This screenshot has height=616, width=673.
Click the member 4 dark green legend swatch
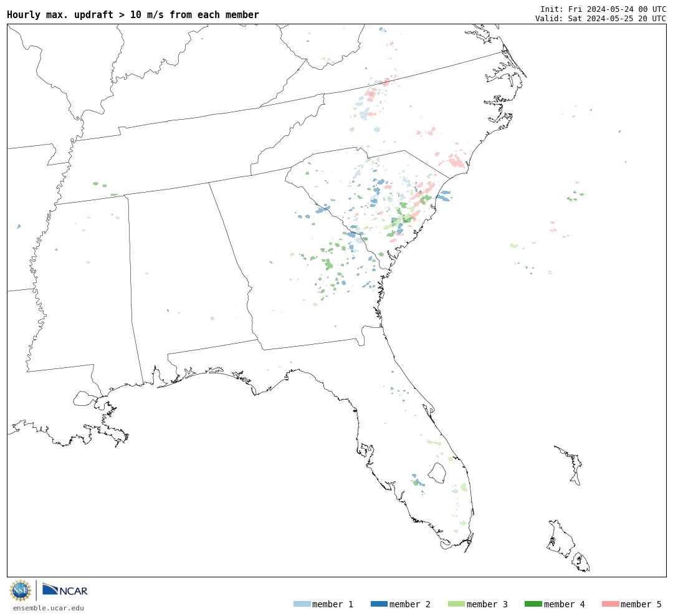point(533,604)
